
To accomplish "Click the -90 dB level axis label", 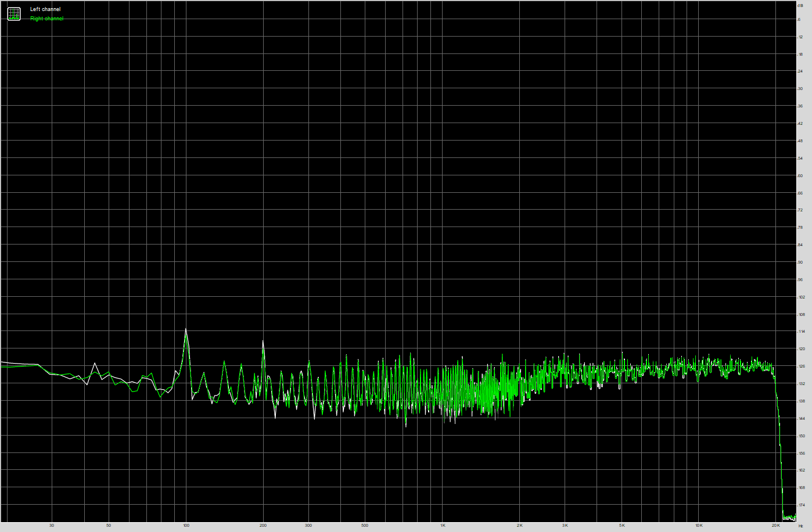I will tap(800, 263).
